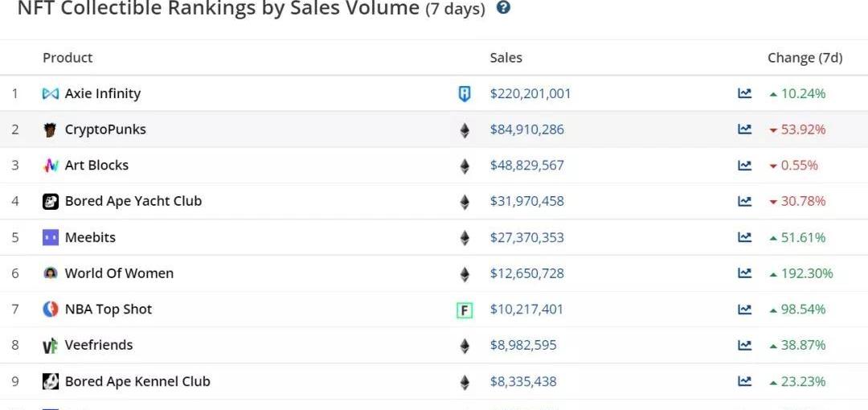Screen dimensions: 868x410
Task: Click the Art Blocks logo icon
Action: pos(51,166)
